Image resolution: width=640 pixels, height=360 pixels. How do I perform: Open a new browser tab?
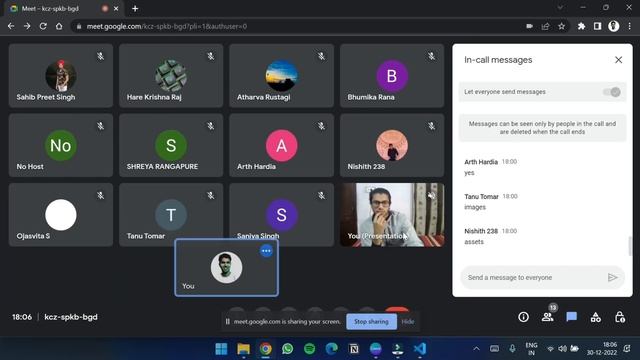tap(135, 8)
